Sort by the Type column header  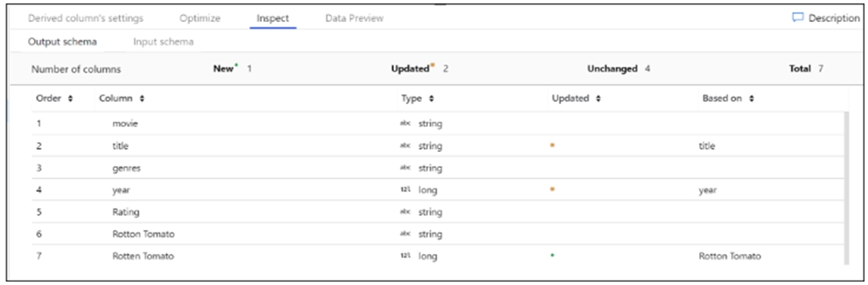point(417,98)
